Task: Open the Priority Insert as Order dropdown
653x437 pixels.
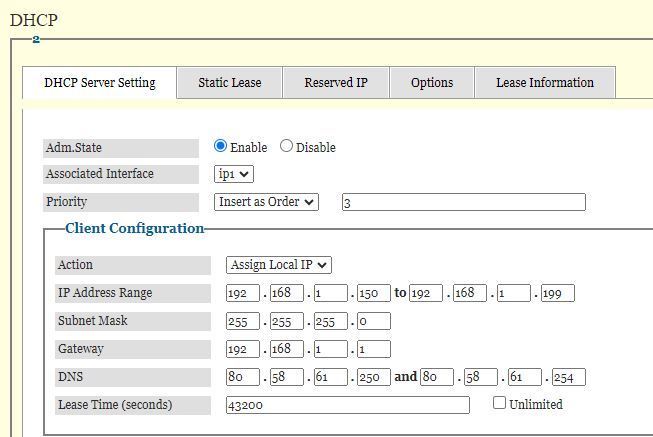Action: click(267, 202)
